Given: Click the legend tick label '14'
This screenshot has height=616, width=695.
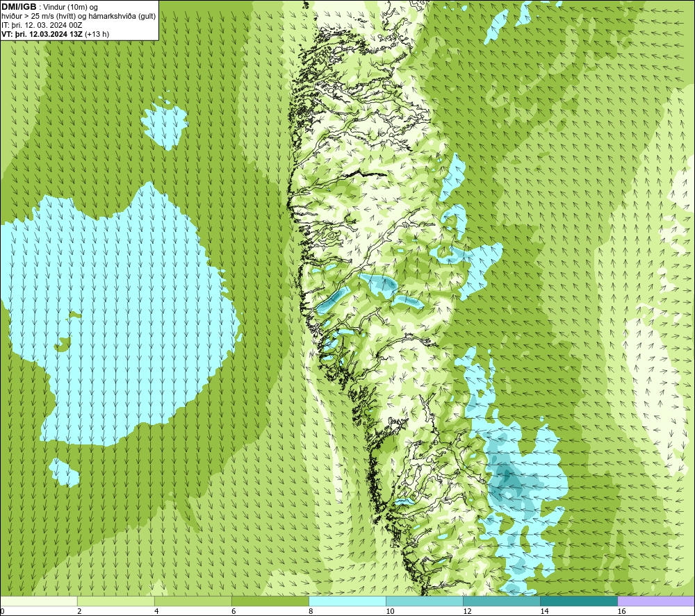Looking at the screenshot, I should (544, 611).
